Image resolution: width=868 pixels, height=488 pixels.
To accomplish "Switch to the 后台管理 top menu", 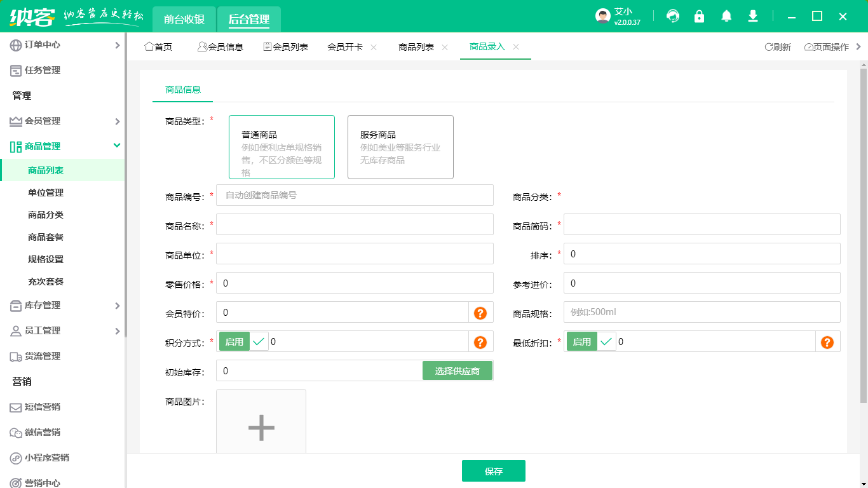I will (248, 20).
